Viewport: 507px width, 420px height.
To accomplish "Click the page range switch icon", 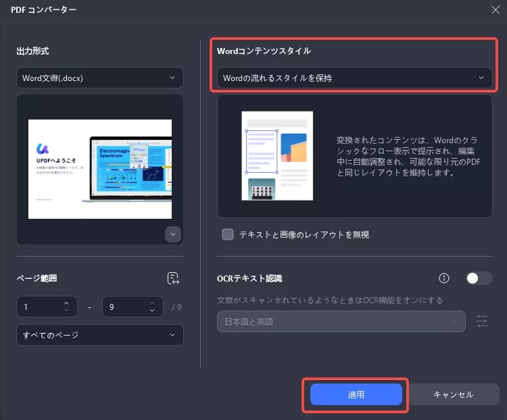I will [173, 278].
